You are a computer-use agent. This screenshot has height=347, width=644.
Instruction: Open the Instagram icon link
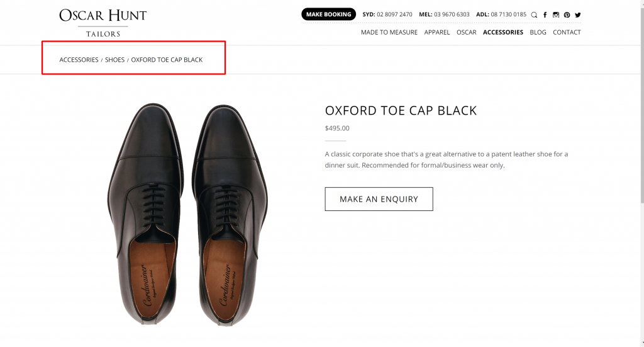point(556,14)
